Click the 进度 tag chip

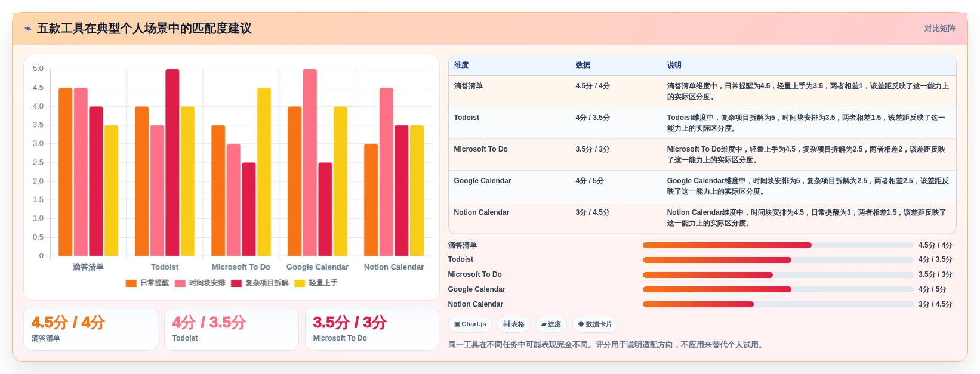[550, 324]
